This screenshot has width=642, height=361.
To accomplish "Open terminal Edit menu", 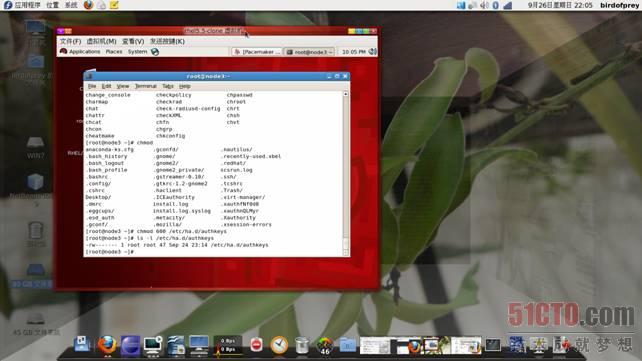I will click(x=106, y=86).
